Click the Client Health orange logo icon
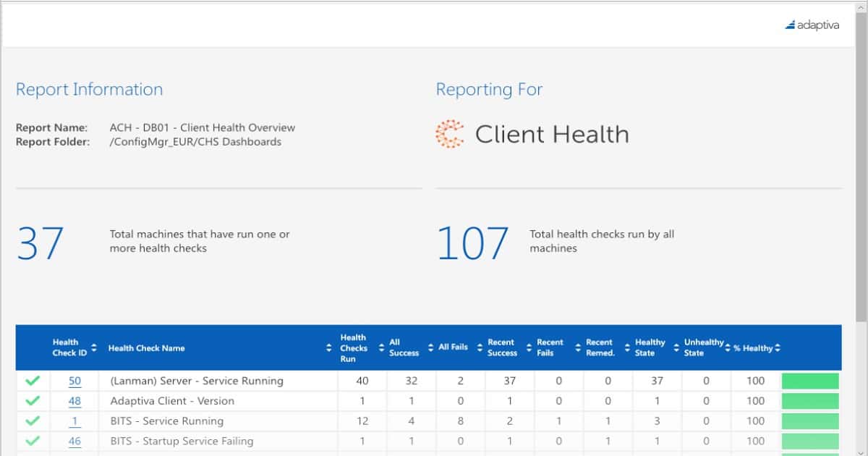Image resolution: width=868 pixels, height=456 pixels. pyautogui.click(x=450, y=134)
